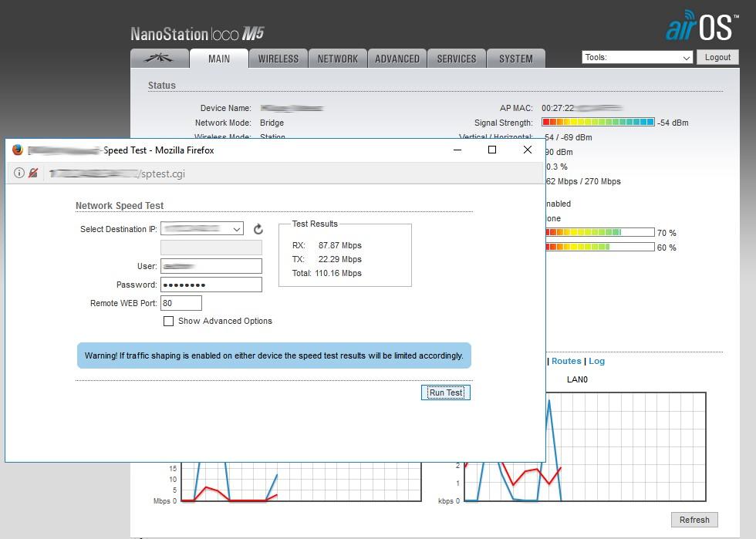Click the LAN0 throughput graph

(x=626, y=447)
